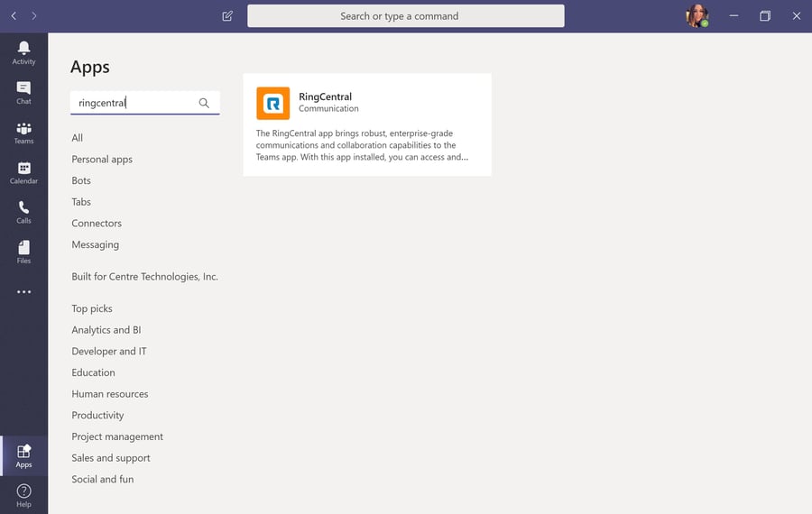Click the RingCentral app description text
Image resolution: width=812 pixels, height=514 pixels.
(362, 145)
